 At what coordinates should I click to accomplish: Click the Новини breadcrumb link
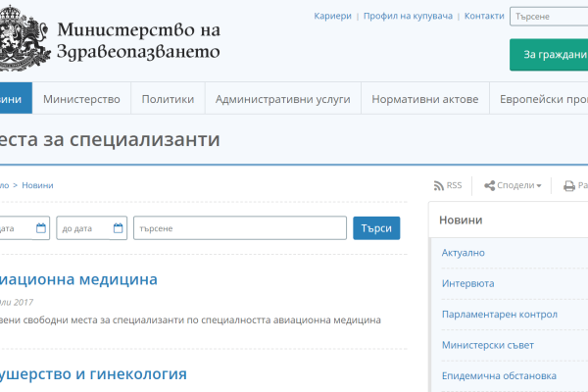pyautogui.click(x=37, y=185)
